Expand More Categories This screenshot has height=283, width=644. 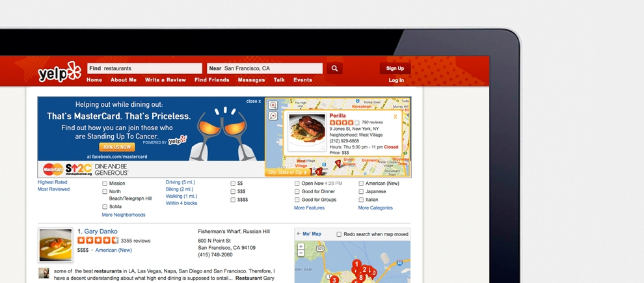375,208
